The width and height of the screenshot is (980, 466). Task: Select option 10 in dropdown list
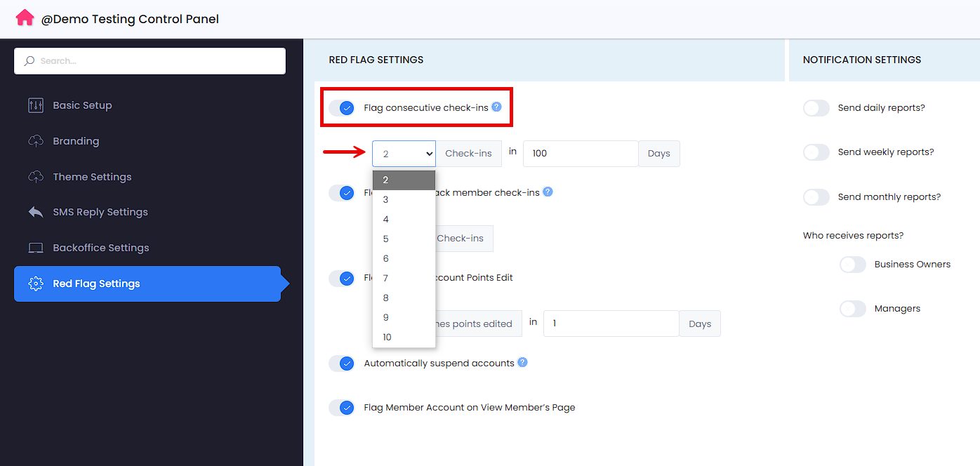pos(404,338)
